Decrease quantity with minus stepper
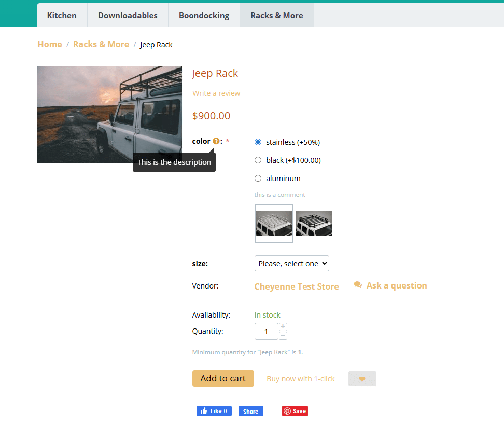Viewport: 504px width, 425px height. (x=283, y=336)
